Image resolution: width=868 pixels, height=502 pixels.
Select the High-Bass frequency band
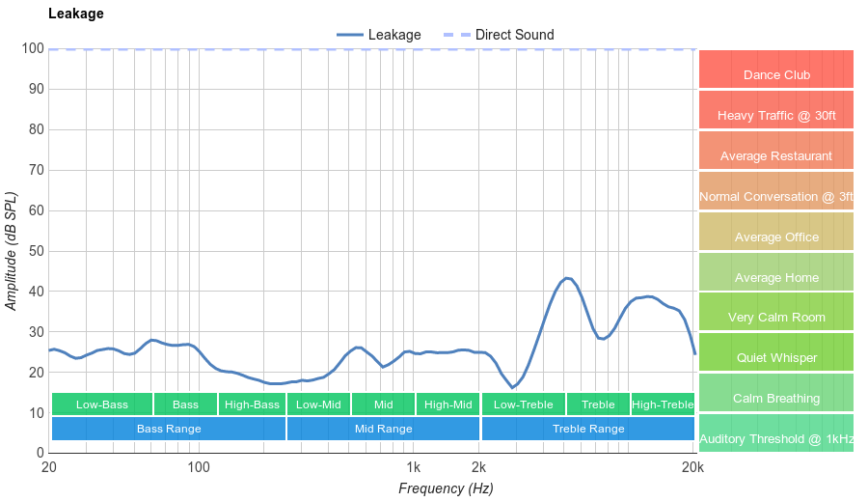tap(252, 404)
